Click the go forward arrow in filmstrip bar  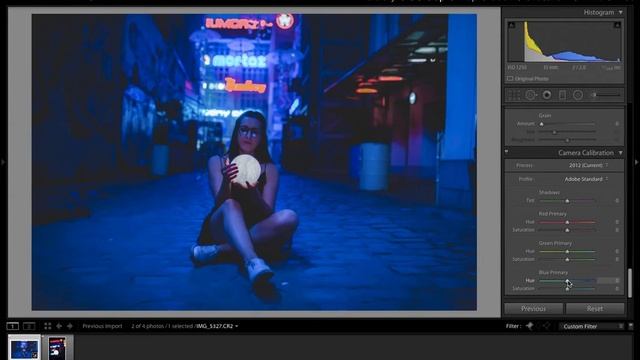click(x=70, y=326)
